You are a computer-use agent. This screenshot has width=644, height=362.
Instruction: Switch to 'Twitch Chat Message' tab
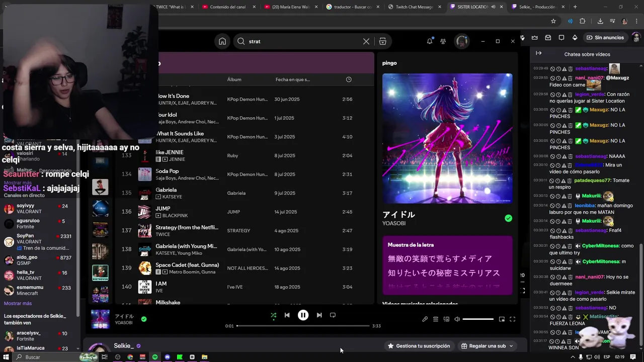415,7
